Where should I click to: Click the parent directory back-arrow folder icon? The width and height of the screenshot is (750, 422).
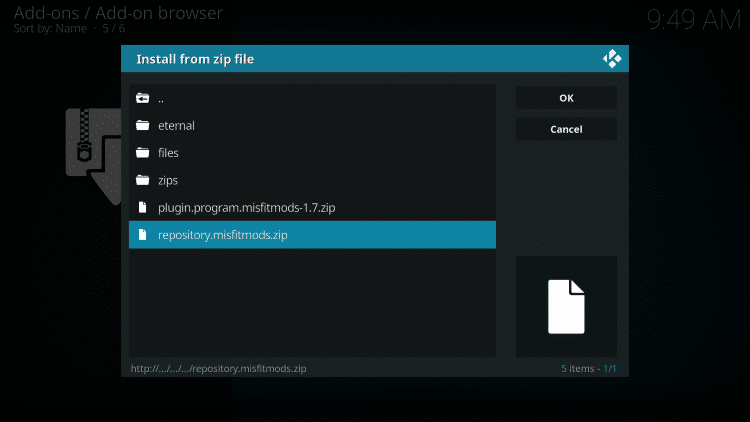(142, 98)
